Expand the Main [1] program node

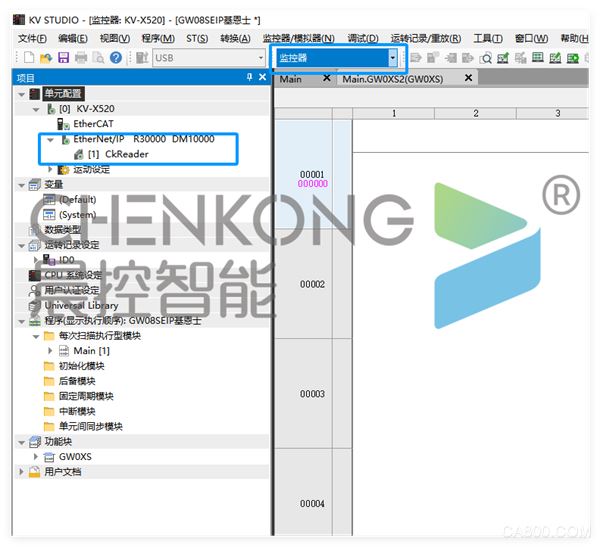(x=50, y=351)
